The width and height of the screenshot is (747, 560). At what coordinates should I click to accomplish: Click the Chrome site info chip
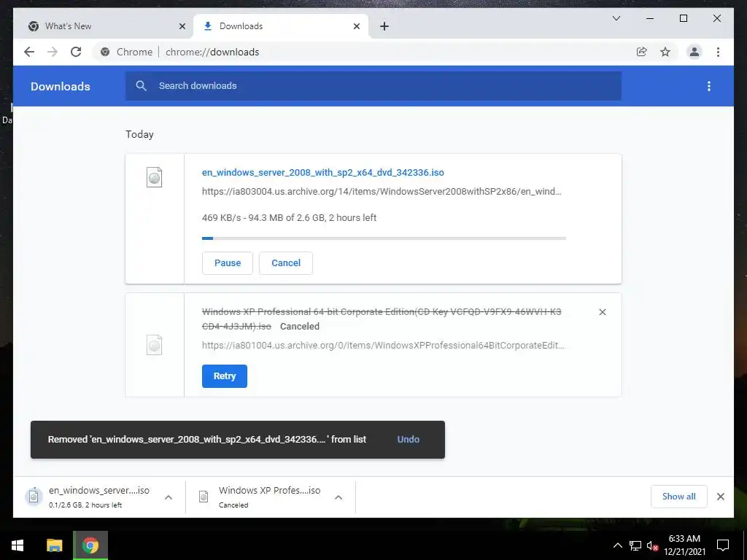127,52
